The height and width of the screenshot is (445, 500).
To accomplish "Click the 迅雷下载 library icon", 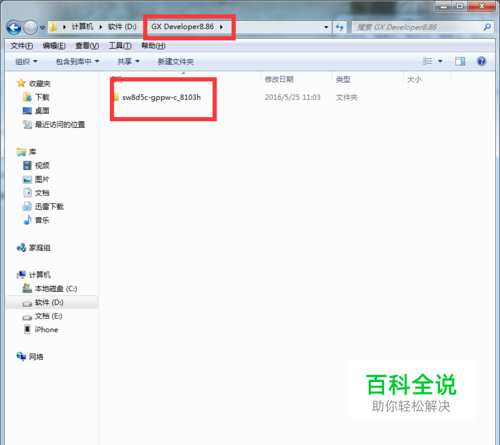I will click(x=27, y=206).
